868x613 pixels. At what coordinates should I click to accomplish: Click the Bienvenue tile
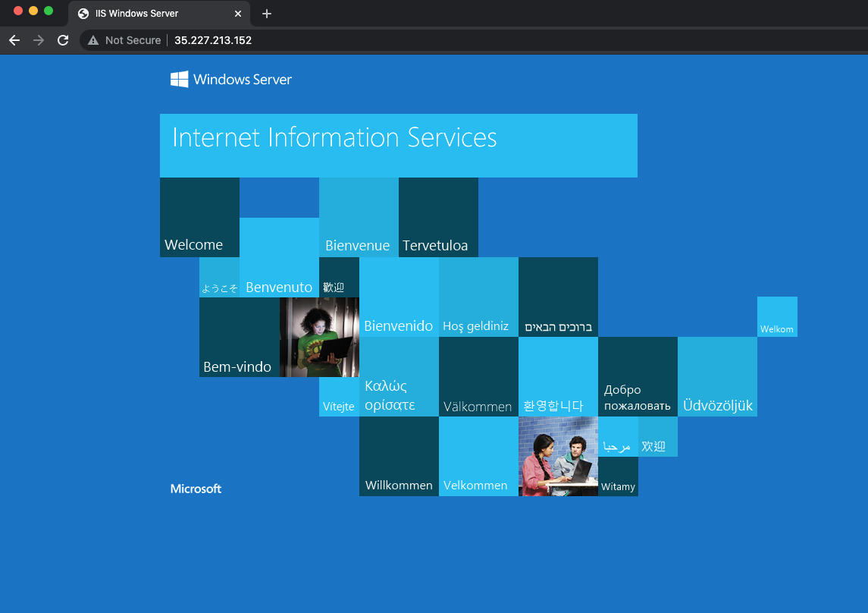[x=359, y=217]
